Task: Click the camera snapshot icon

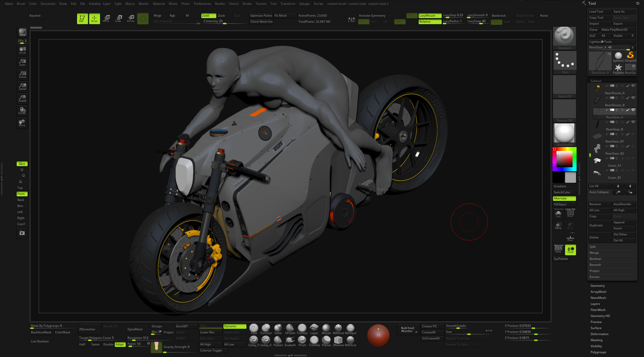Action: click(x=22, y=233)
